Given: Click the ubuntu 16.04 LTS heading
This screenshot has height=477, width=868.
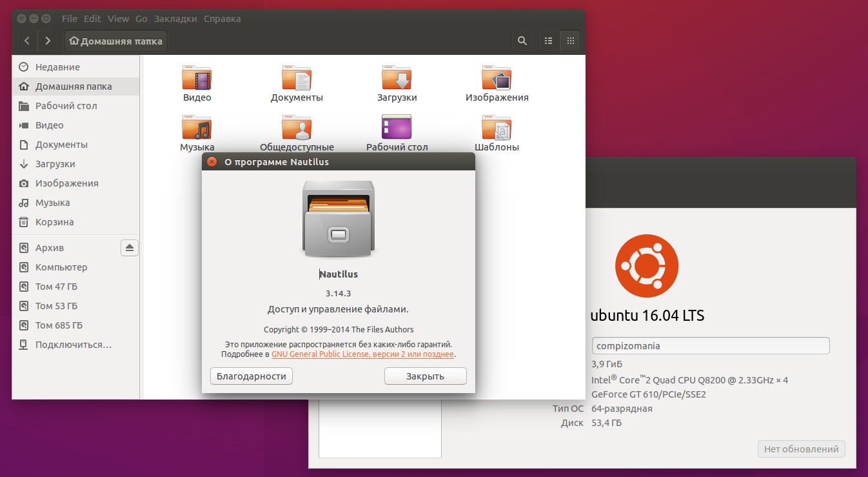Looking at the screenshot, I should point(647,316).
